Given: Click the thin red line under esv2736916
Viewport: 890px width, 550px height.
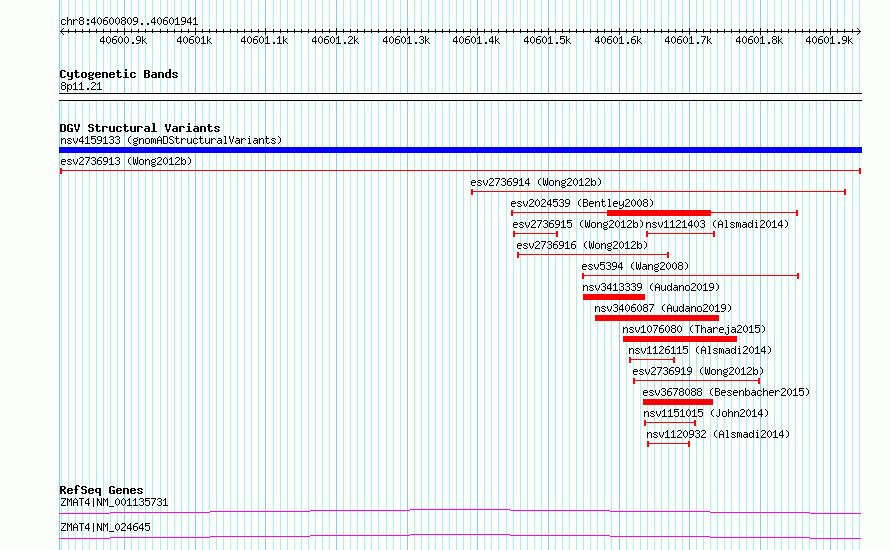Looking at the screenshot, I should click(x=593, y=255).
